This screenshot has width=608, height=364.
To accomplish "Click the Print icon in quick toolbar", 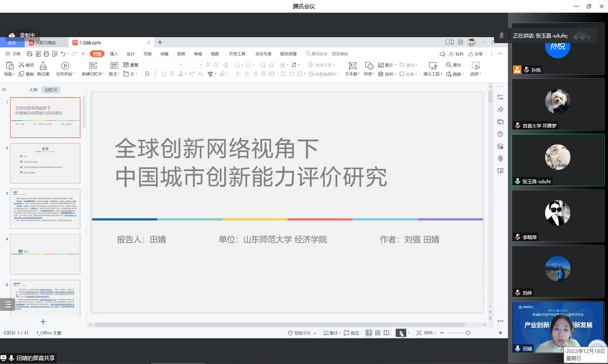I will pos(46,54).
